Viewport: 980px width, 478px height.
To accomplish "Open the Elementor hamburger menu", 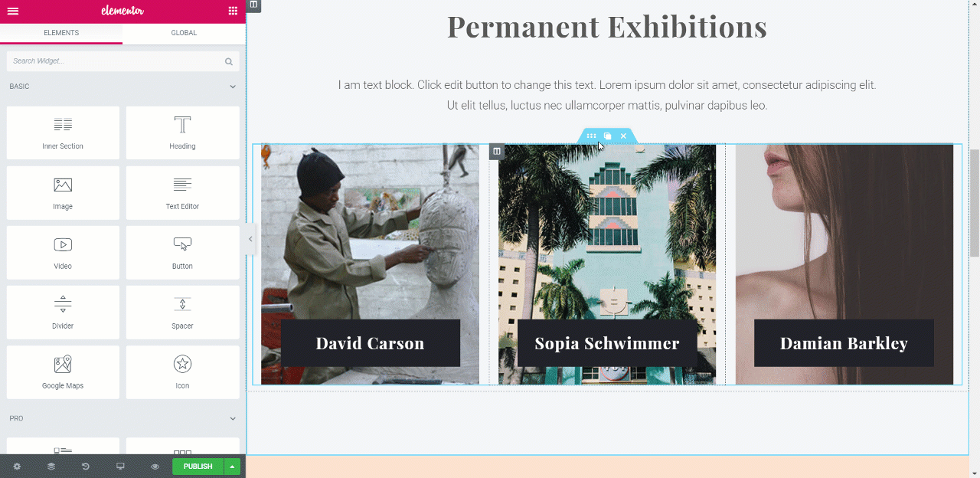I will click(12, 11).
